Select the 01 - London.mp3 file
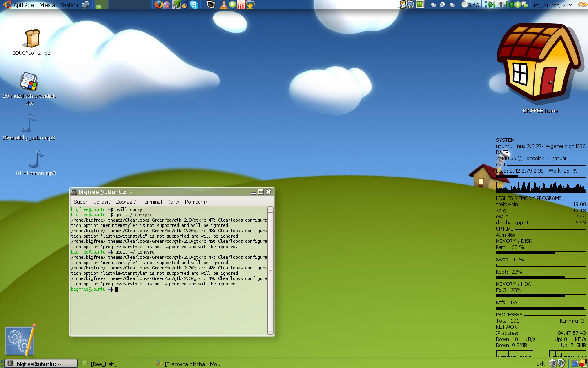 pos(36,159)
